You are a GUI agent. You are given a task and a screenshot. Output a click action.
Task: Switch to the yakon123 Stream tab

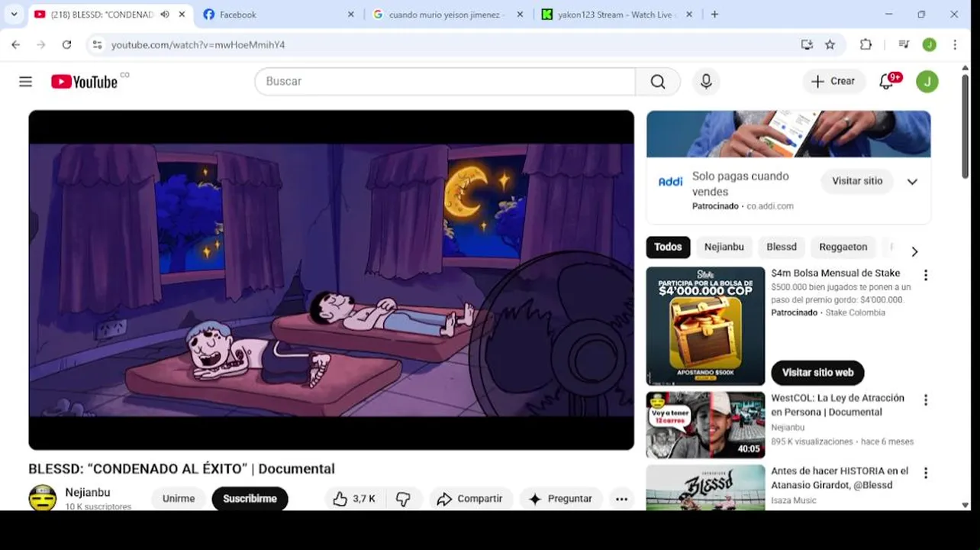(x=615, y=15)
